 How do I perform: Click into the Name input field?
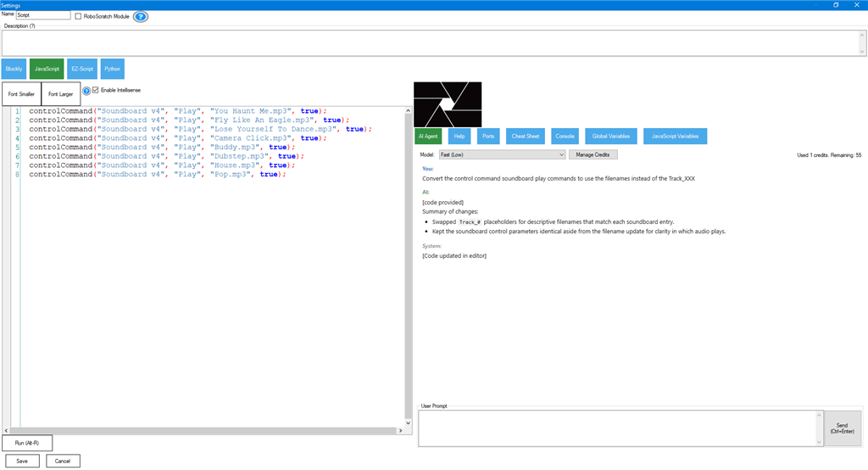tap(43, 15)
